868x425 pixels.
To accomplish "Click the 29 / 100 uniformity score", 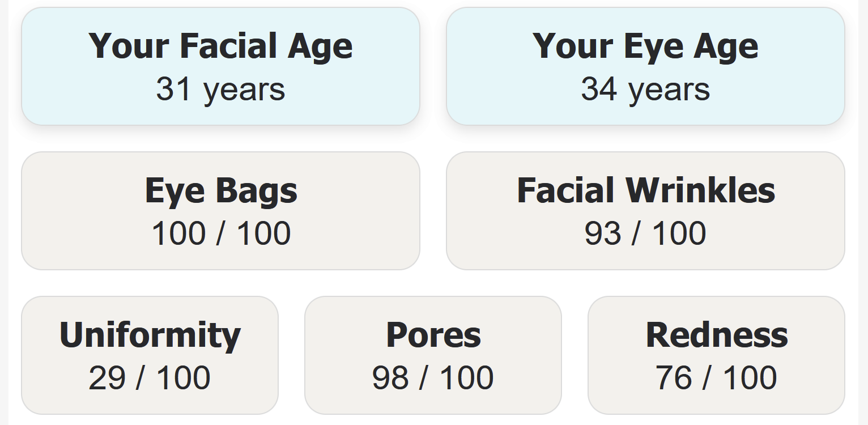I will tap(150, 378).
